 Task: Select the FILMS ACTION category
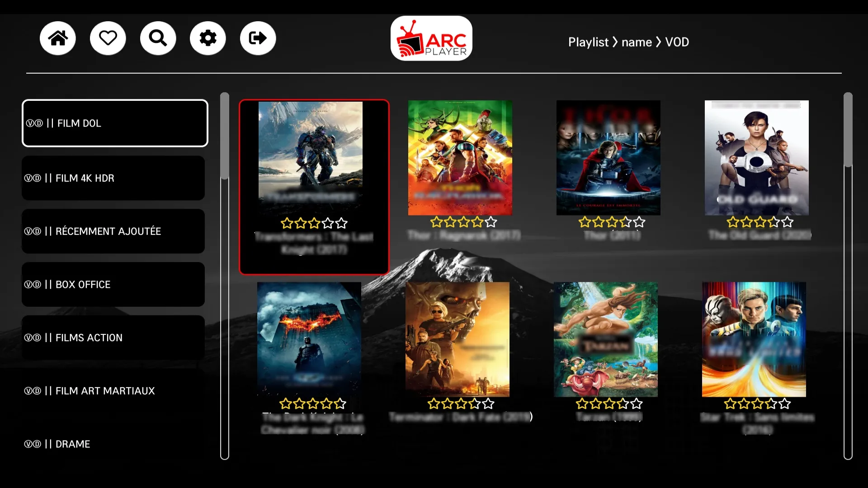click(x=113, y=337)
